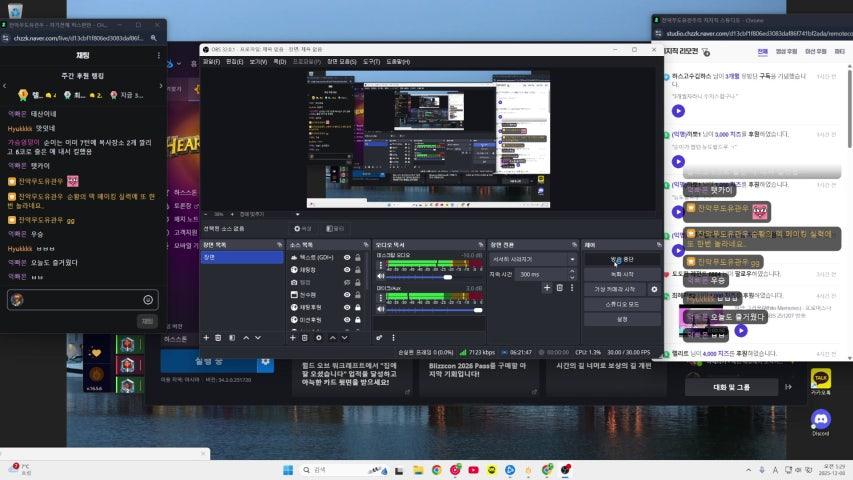Increase transition duration with stepper arrow
853x480 pixels.
pos(573,271)
